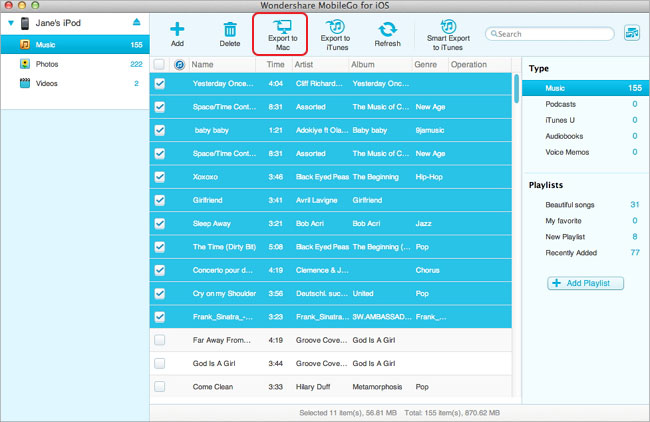This screenshot has height=422, width=650.
Task: Open Music in the sidebar
Action: point(75,44)
